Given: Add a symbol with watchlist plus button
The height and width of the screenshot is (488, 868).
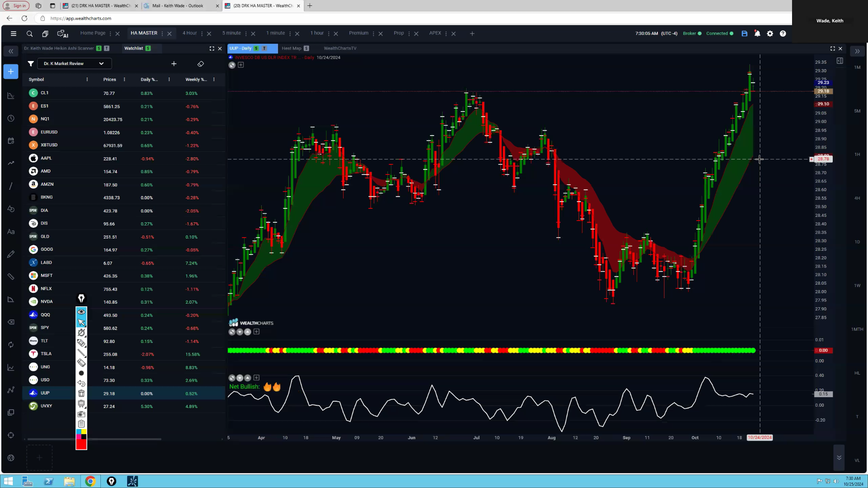Looking at the screenshot, I should tap(174, 64).
